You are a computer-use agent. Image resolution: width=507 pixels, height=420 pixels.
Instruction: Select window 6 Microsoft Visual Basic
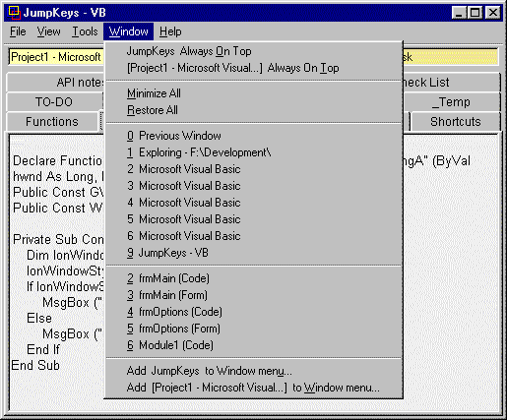pyautogui.click(x=254, y=236)
